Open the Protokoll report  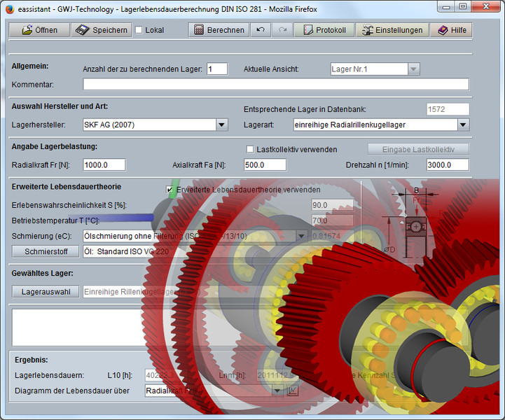click(323, 30)
